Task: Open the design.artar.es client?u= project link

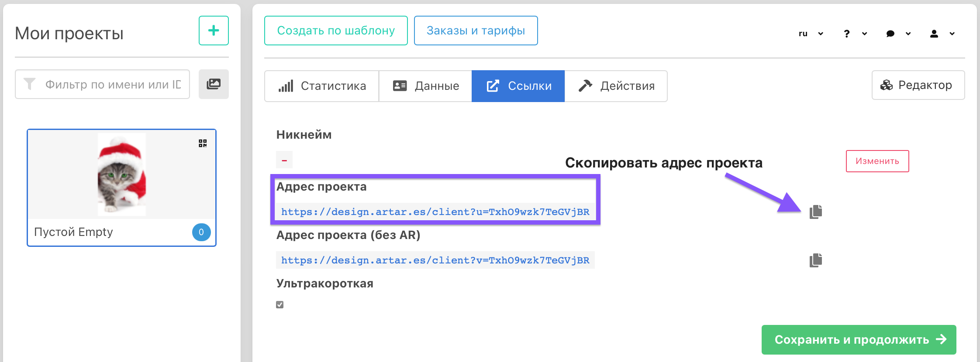Action: [435, 212]
